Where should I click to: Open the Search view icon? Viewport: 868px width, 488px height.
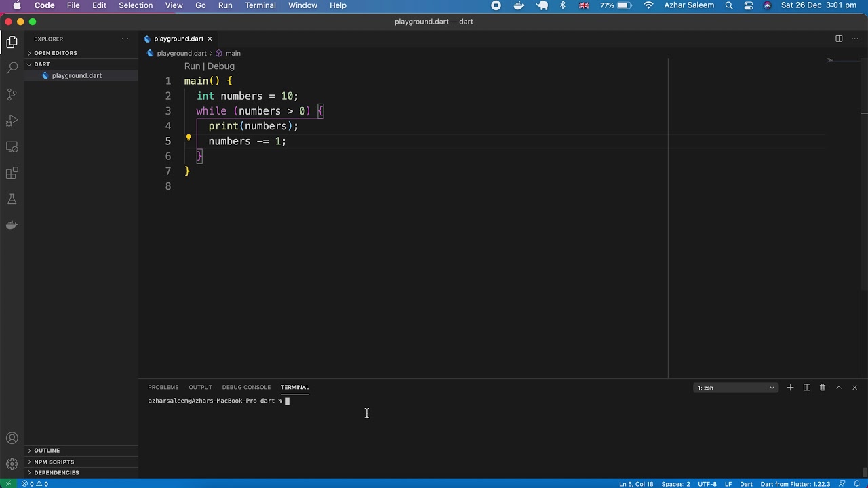(x=12, y=68)
